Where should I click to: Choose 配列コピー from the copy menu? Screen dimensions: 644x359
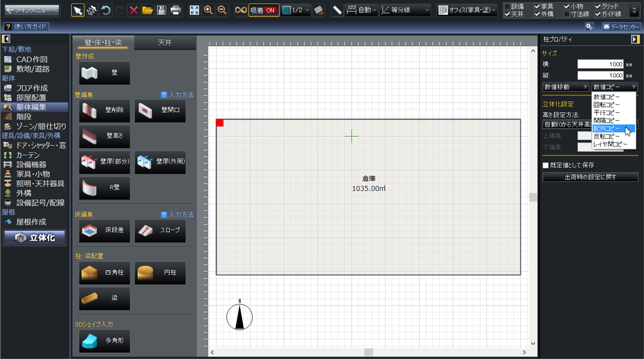point(607,128)
